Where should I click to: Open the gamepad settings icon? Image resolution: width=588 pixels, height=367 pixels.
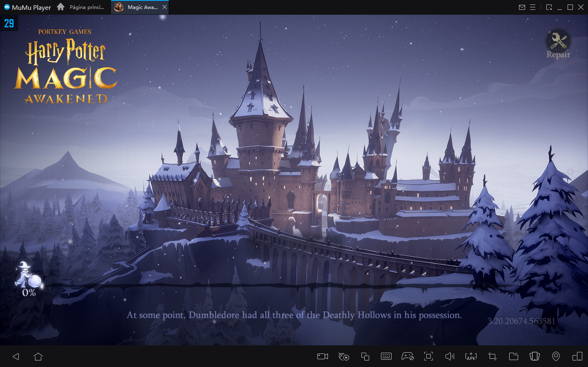point(408,356)
